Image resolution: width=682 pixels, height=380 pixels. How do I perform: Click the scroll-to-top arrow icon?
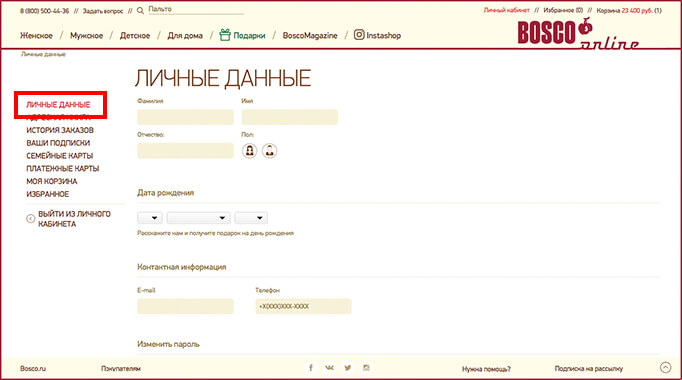665,368
